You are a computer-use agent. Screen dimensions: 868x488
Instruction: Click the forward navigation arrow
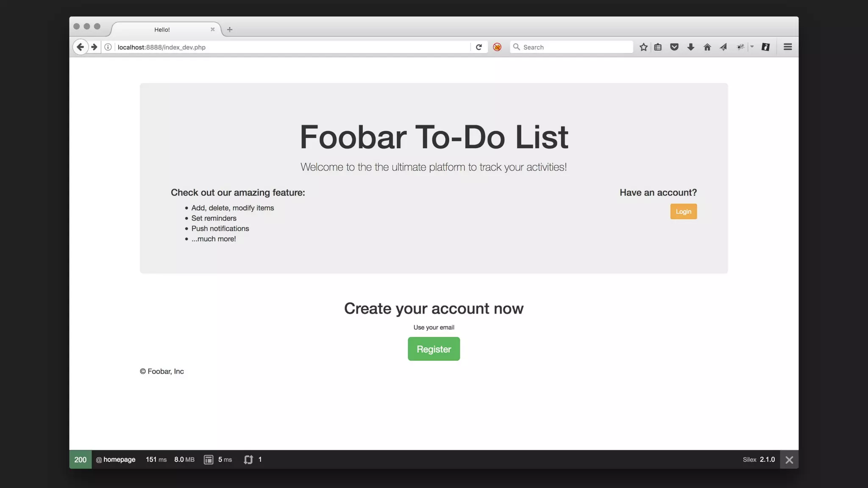coord(94,47)
